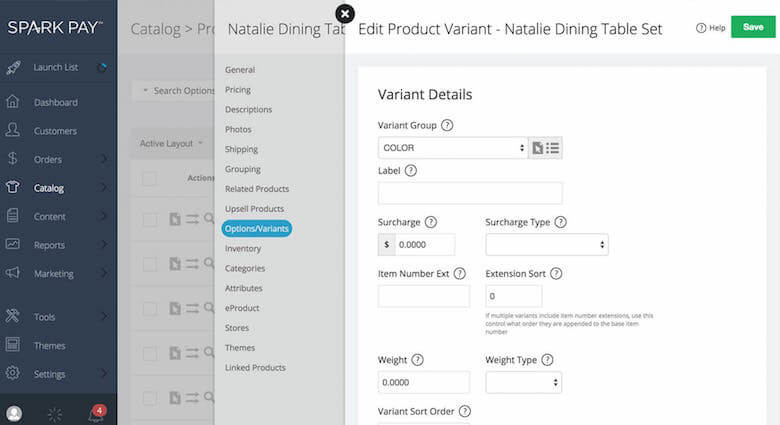Go to Pricing section in product menu
Viewport: 780px width, 425px height.
click(x=238, y=90)
